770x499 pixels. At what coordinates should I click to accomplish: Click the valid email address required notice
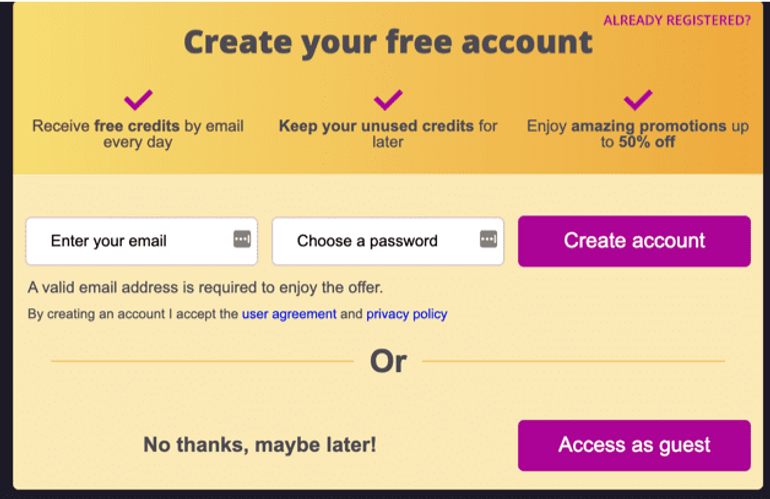[205, 287]
